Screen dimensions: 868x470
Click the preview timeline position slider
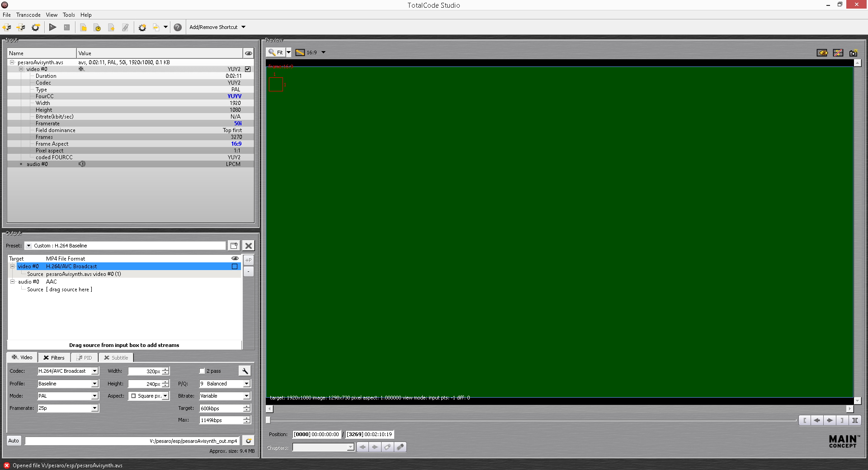tap(268, 420)
